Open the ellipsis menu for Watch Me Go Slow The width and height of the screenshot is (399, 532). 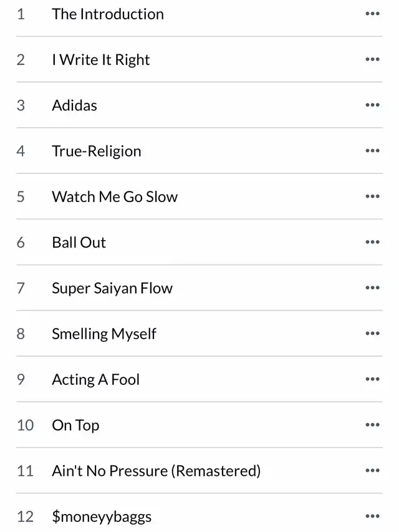[x=372, y=196]
